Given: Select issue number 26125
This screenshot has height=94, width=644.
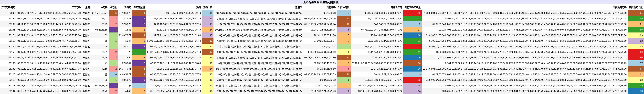Looking at the screenshot, I should click(12, 74).
